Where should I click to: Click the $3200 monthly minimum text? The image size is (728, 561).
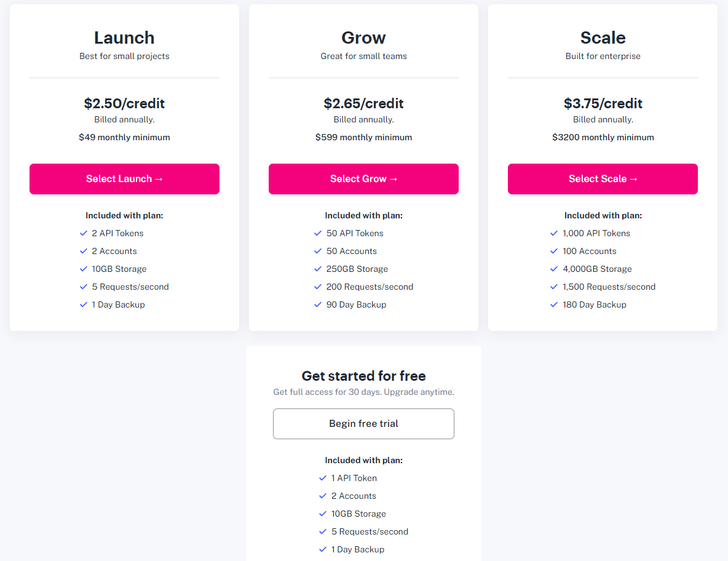(x=603, y=137)
